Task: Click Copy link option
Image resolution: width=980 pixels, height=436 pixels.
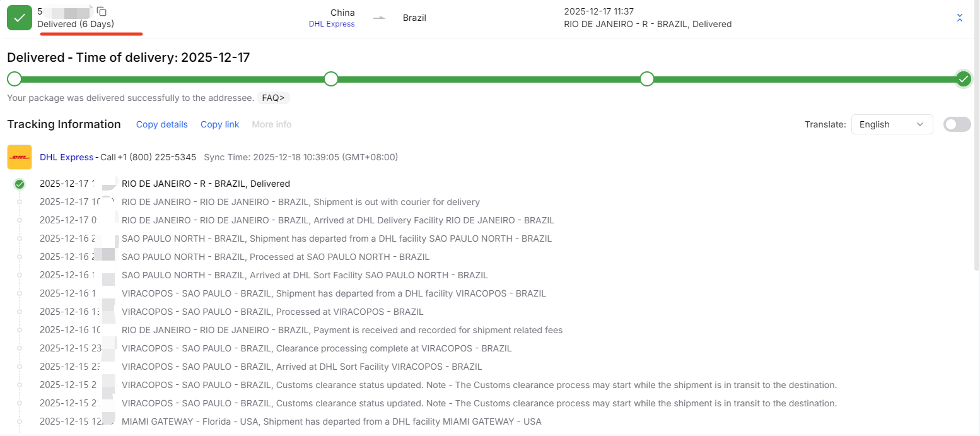Action: [x=219, y=124]
